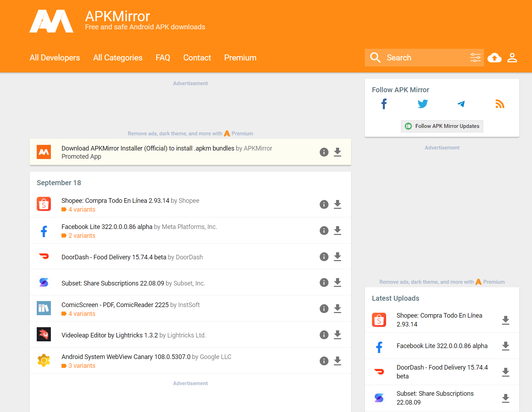532x412 pixels.
Task: Open Subset: Share Subscriptions 22.08.09 listing
Action: click(113, 283)
